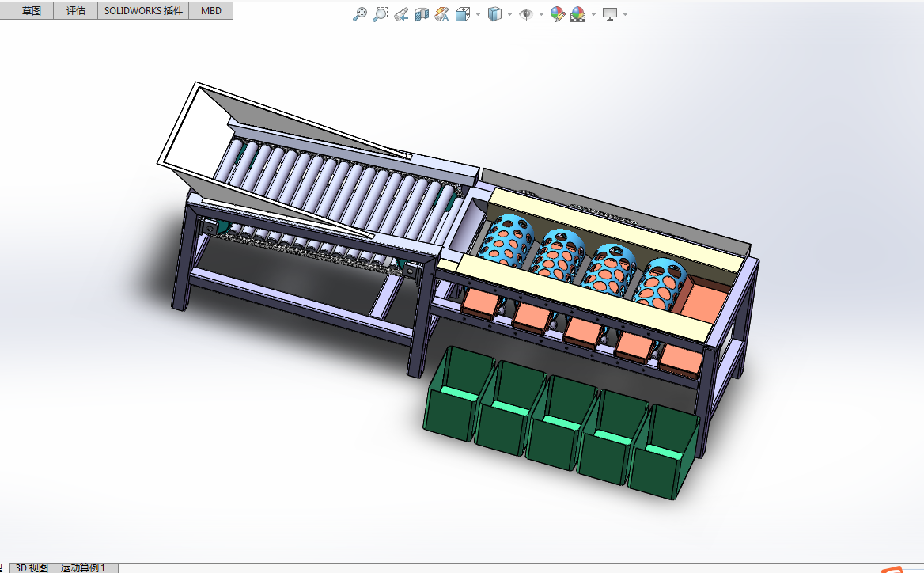Click the Zoom to Fit magnifier icon
This screenshot has height=573, width=924.
[359, 14]
